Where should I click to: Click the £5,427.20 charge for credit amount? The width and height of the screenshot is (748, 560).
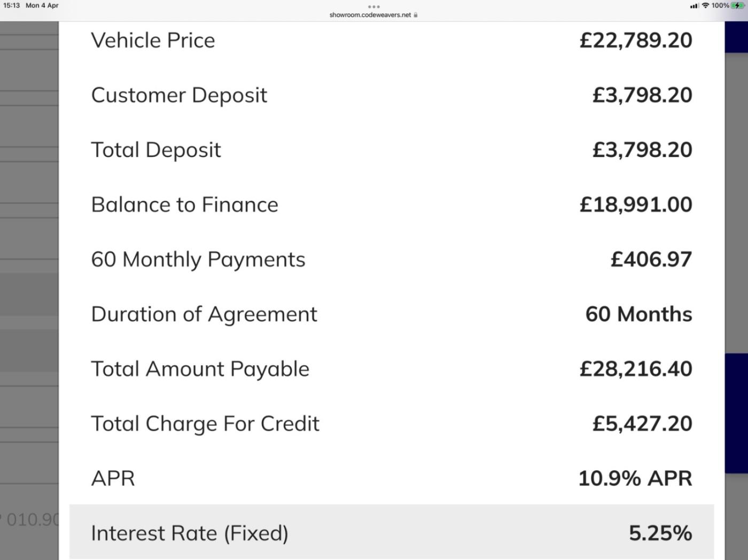[642, 424]
